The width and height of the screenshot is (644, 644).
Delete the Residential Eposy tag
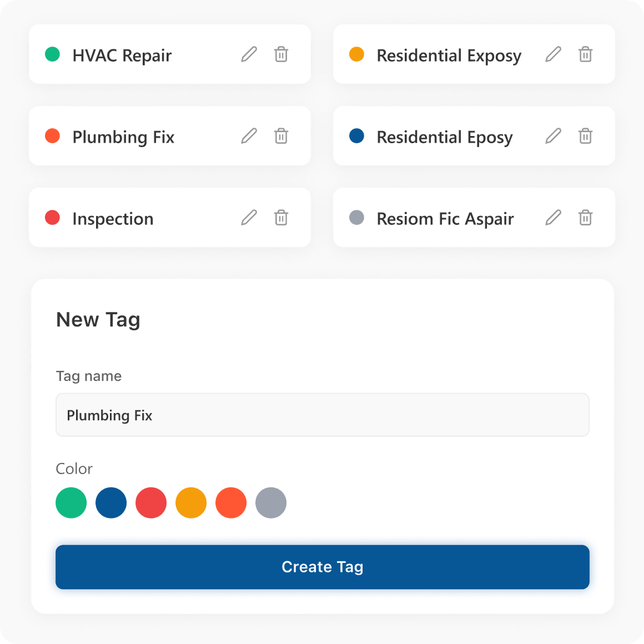pos(586,136)
